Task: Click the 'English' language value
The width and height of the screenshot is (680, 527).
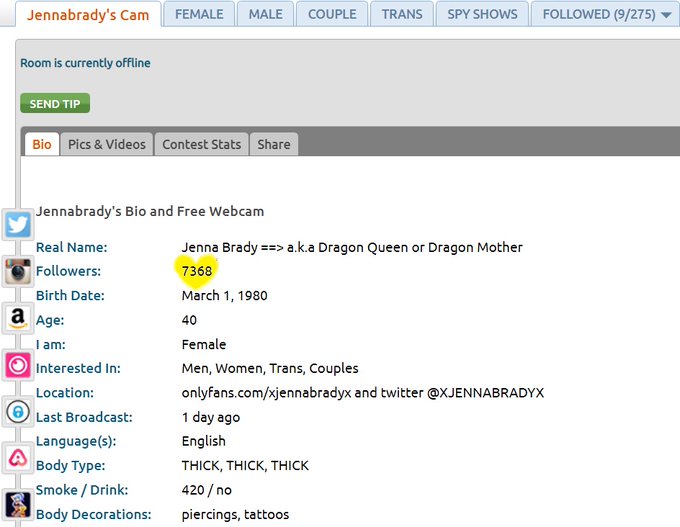Action: 204,441
